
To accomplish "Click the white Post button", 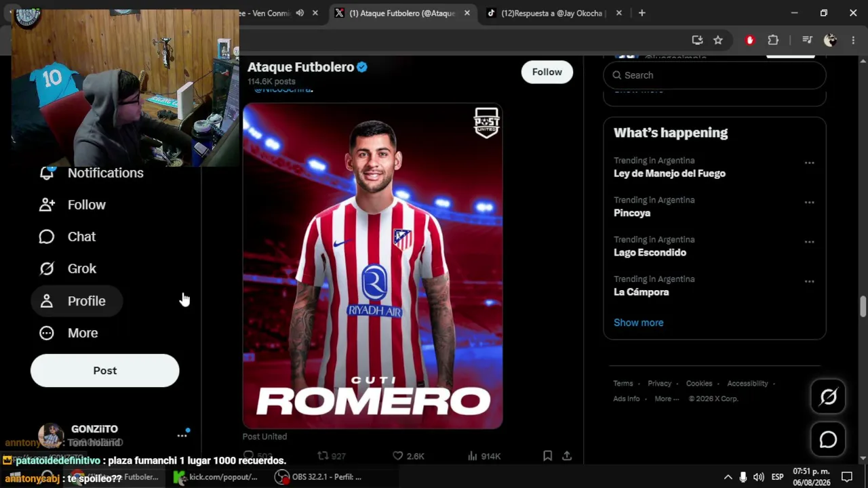I will [105, 371].
